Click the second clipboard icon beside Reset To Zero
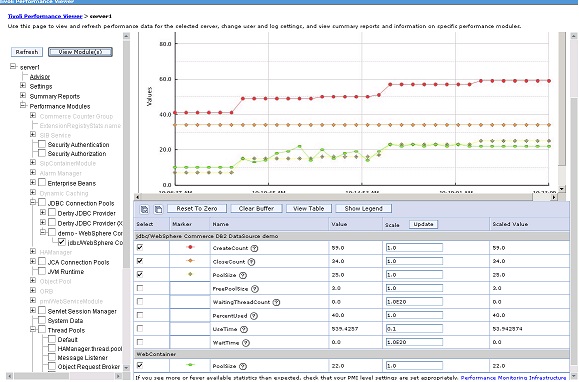This screenshot has height=382, width=579. (158, 209)
